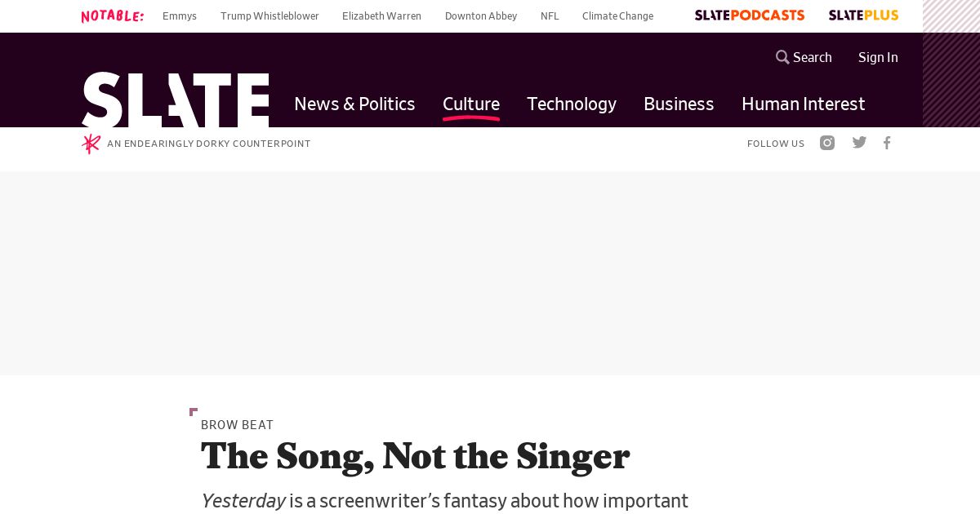Click headline The Song, Not the Singer

point(415,456)
